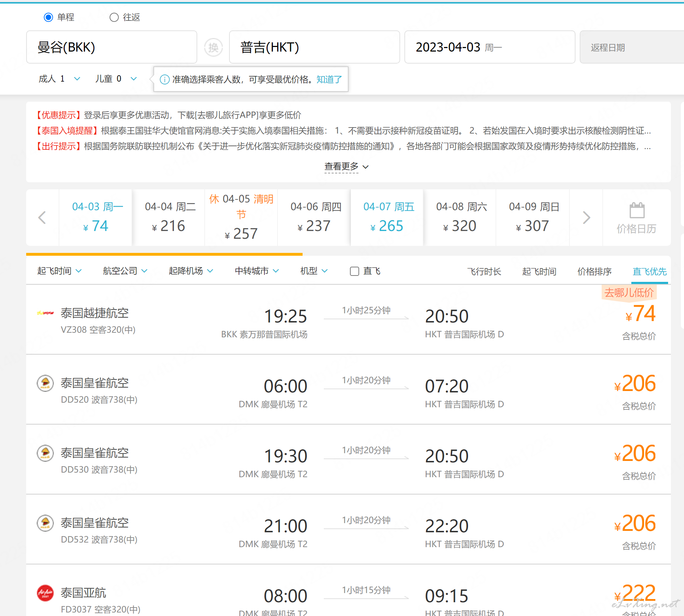
Task: Edit the destination city 普吉(HKT) field
Action: [x=314, y=47]
